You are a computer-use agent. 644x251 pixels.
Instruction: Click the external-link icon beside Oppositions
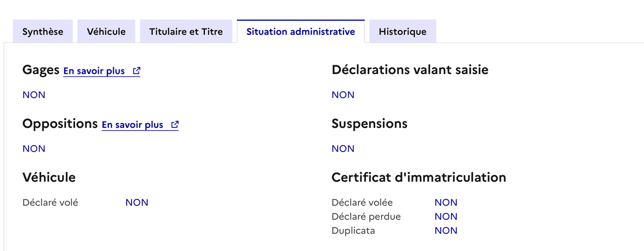174,125
